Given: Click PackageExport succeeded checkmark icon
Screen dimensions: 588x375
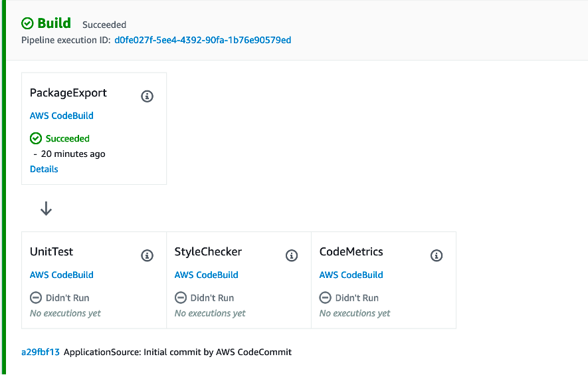Looking at the screenshot, I should (36, 138).
